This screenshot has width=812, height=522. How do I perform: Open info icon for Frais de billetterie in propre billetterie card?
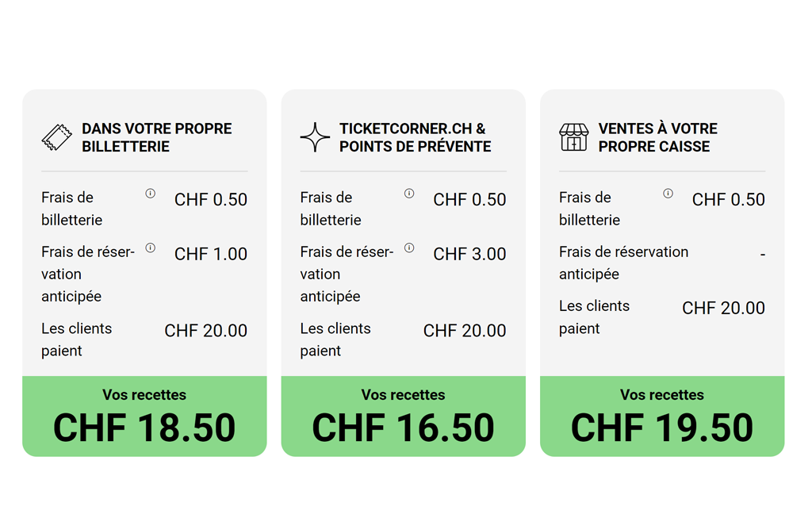[151, 194]
